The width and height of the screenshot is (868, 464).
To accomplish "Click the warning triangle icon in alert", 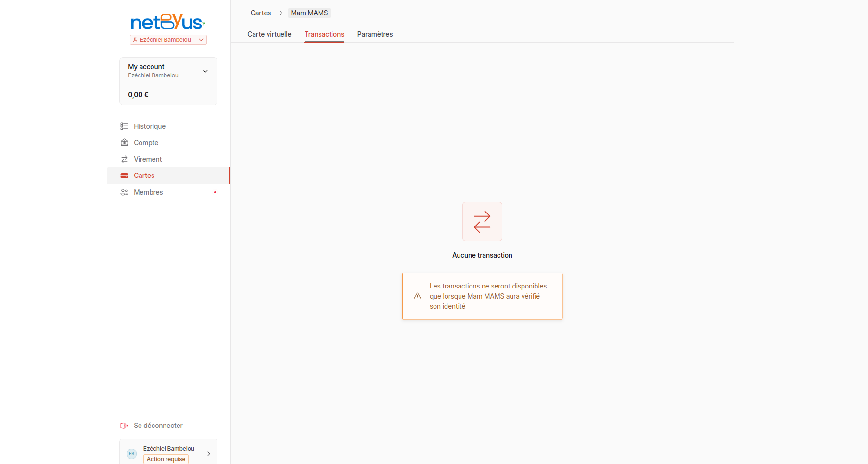I will pos(418,296).
